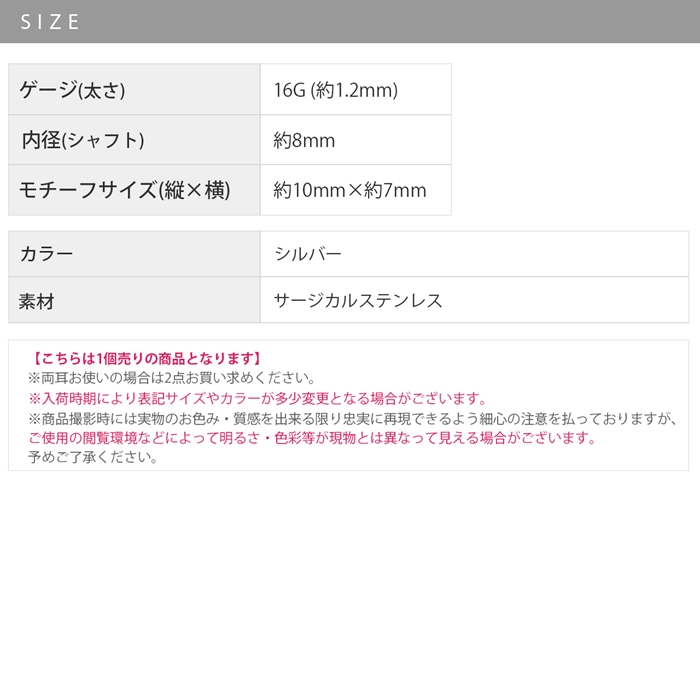Click the 予めご了承ください closing line

93,457
